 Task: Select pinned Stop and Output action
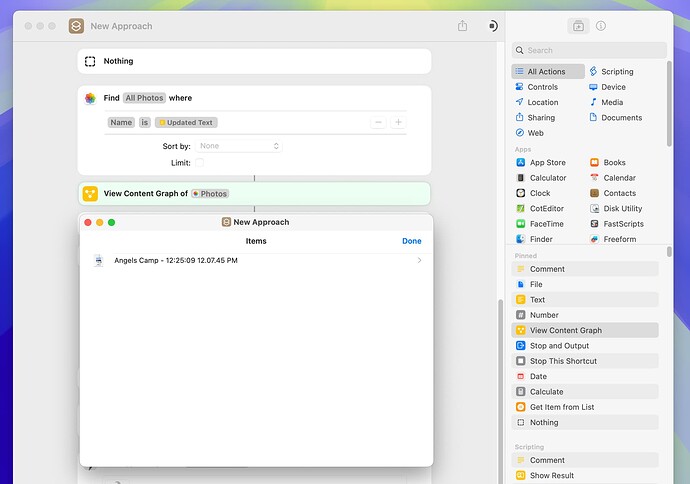[585, 346]
